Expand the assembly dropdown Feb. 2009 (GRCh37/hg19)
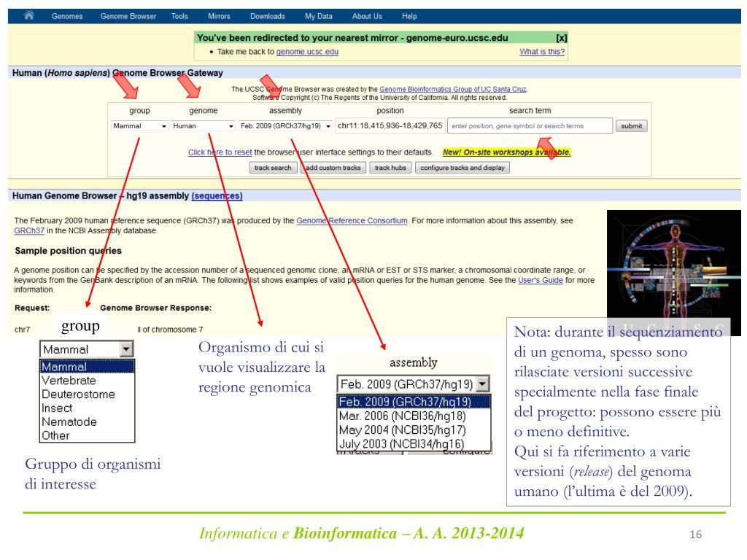The image size is (747, 560). click(285, 126)
